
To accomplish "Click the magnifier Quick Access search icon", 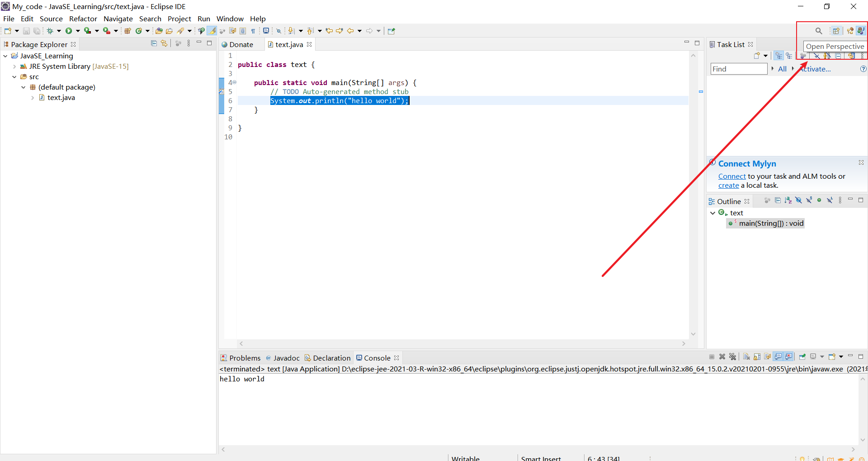I will point(819,31).
